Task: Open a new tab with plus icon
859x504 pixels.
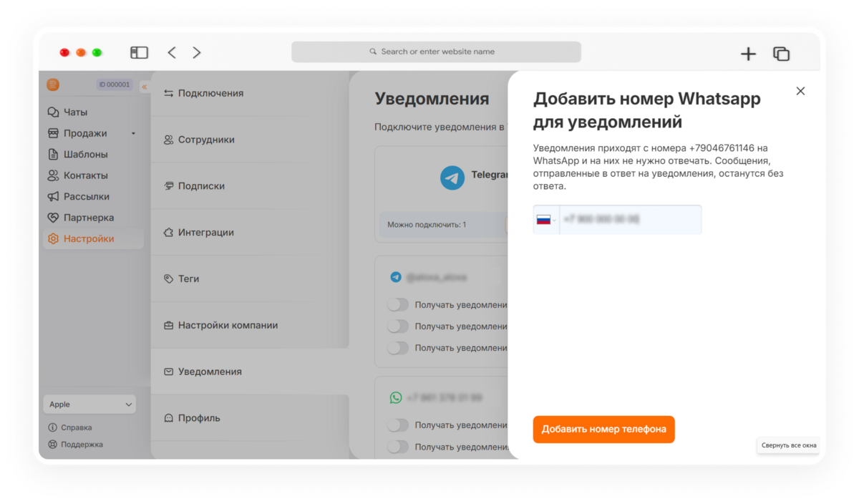Action: coord(748,54)
